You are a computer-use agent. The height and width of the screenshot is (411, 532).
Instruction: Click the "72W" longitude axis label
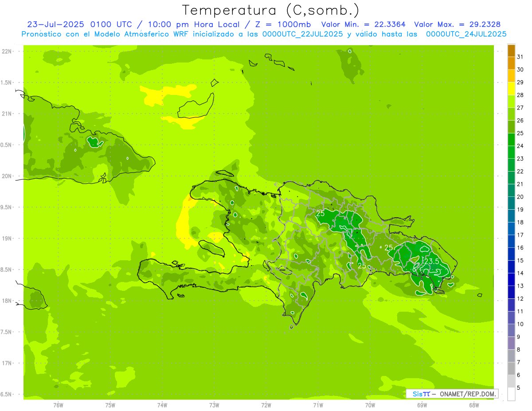(x=266, y=406)
